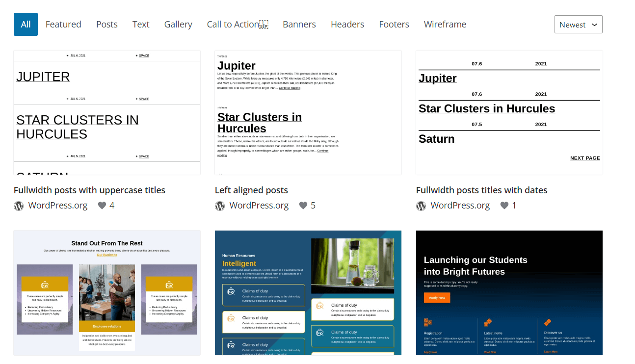Switch to the Featured category tab
Viewport: 635px width, 364px height.
(63, 24)
